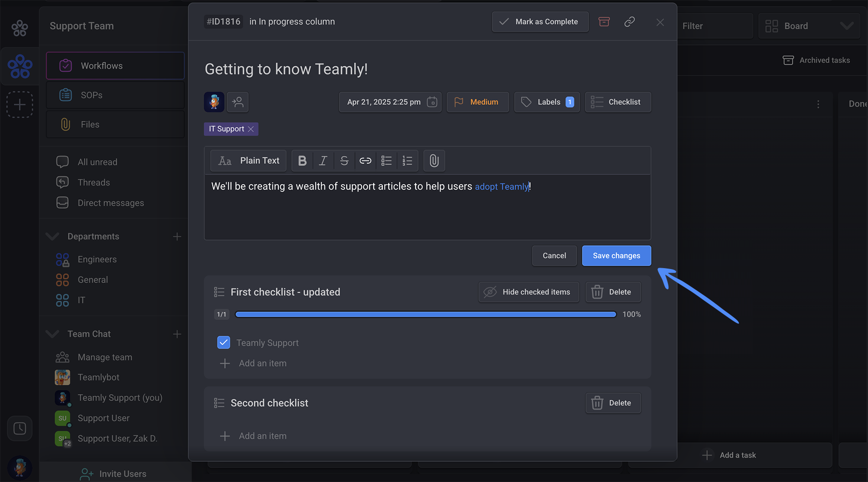868x482 pixels.
Task: Collapse the Team Chat section
Action: coord(52,334)
